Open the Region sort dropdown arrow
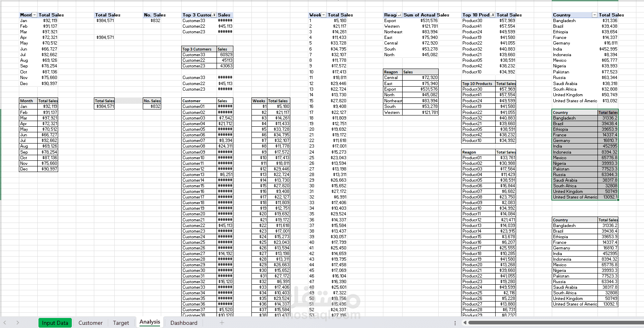 click(x=399, y=15)
